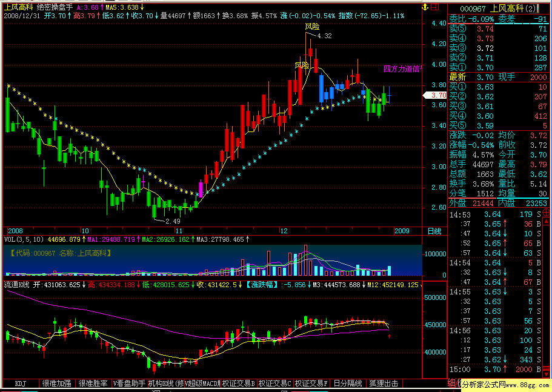The height and width of the screenshot is (392, 552).
Task: Click the 买⑤ 3.59 order book row
Action: tap(498, 125)
